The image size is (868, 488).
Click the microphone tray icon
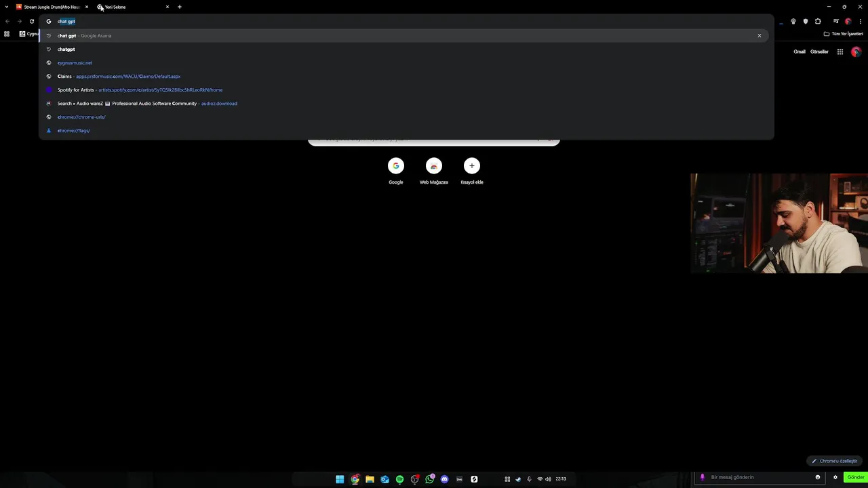[x=529, y=479]
